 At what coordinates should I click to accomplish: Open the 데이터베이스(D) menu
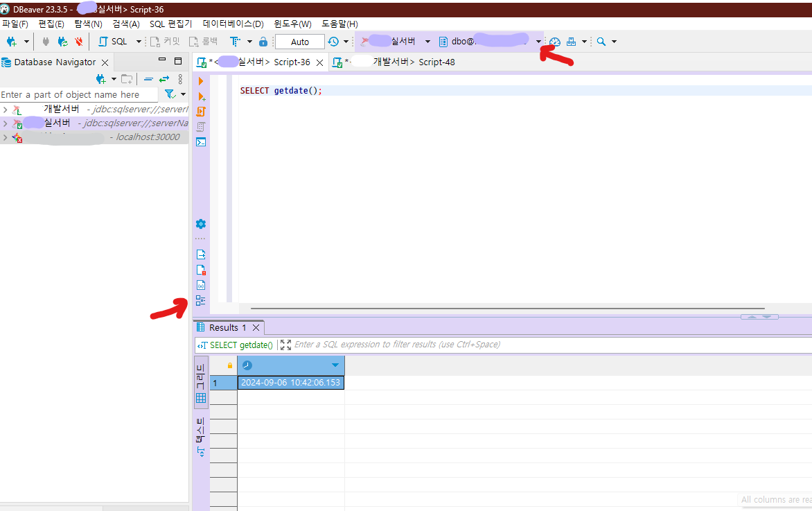[x=233, y=24]
